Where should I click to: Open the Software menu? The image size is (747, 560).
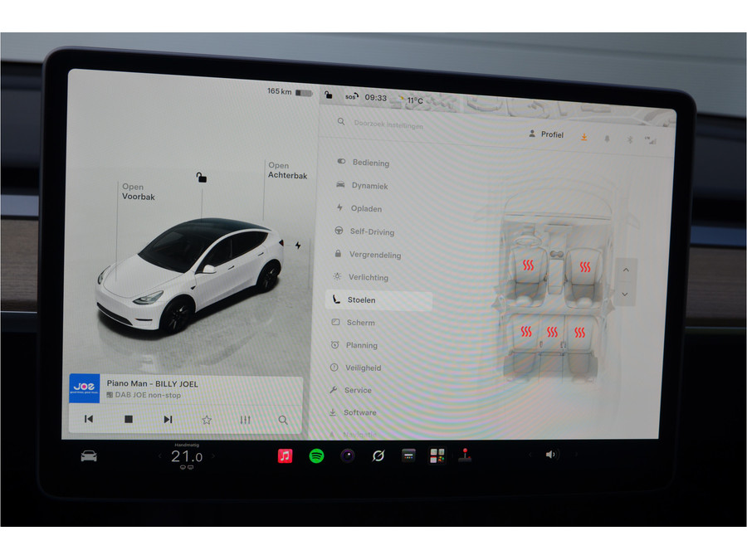click(x=353, y=412)
